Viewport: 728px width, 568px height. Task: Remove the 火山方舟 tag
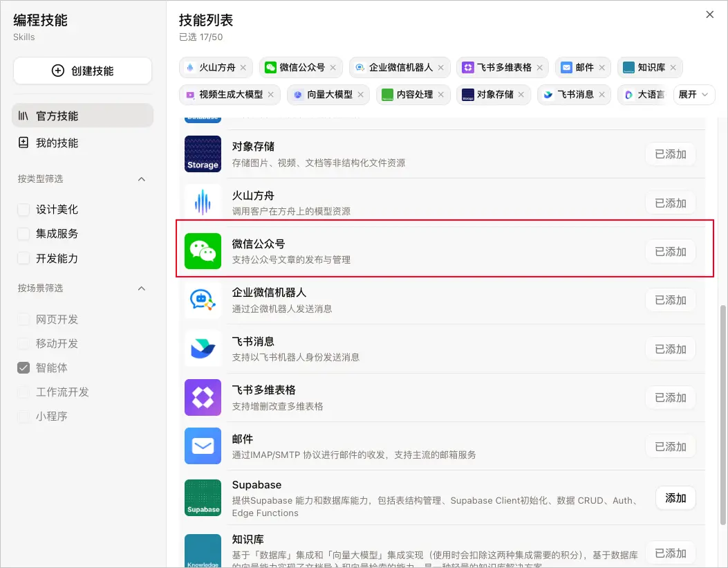[243, 68]
